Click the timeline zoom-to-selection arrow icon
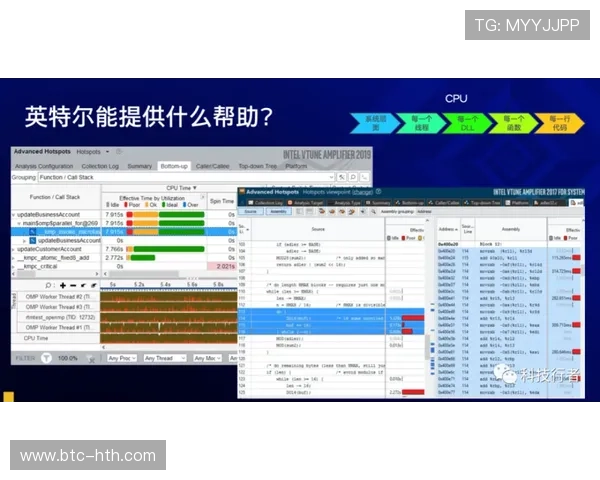 coord(83,285)
